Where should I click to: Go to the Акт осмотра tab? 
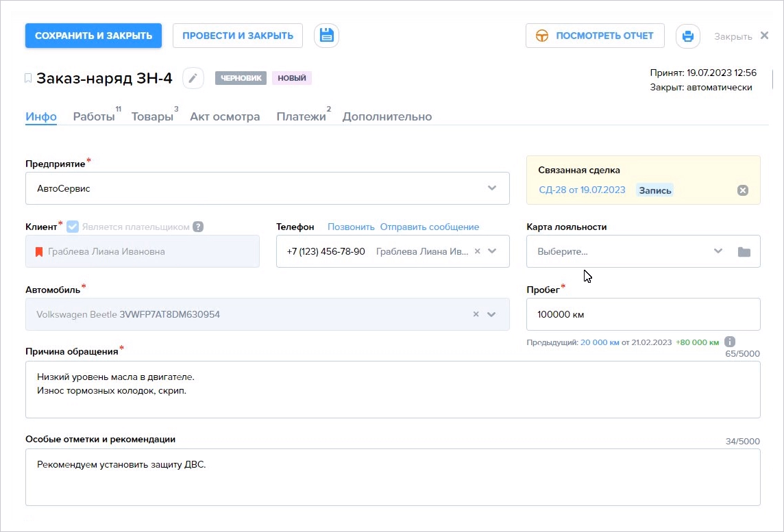(x=225, y=116)
